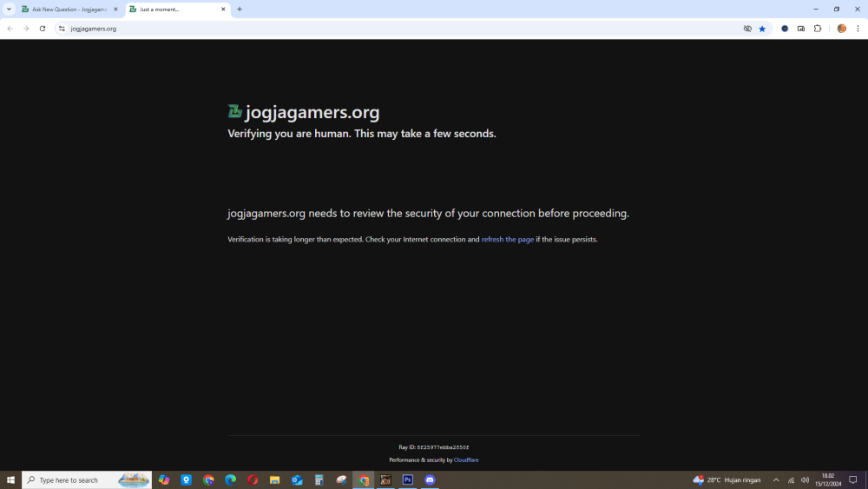Close the Ask New Question tab
Viewport: 868px width, 489px height.
tap(115, 10)
